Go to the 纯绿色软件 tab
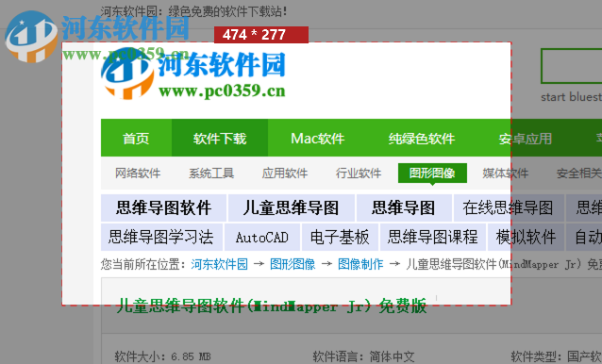 pos(422,138)
